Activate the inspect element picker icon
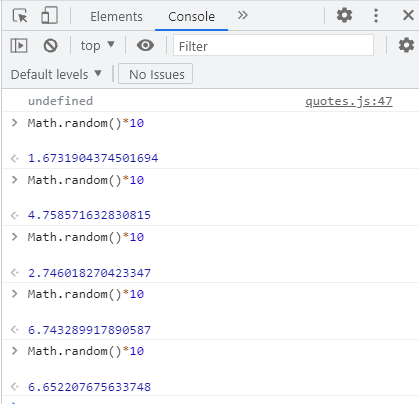419x404 pixels. pos(20,16)
